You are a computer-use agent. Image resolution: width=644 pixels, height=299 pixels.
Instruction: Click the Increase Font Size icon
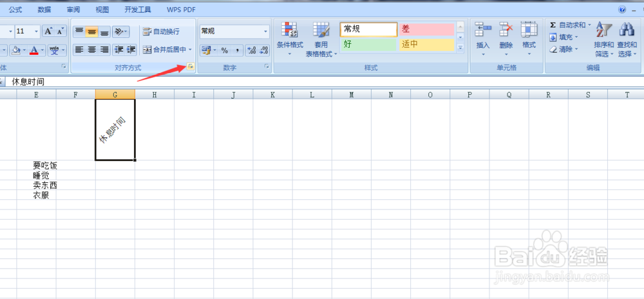(x=48, y=31)
